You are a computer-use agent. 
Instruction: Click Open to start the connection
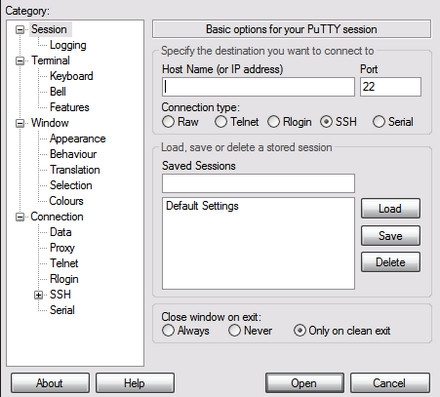[304, 383]
